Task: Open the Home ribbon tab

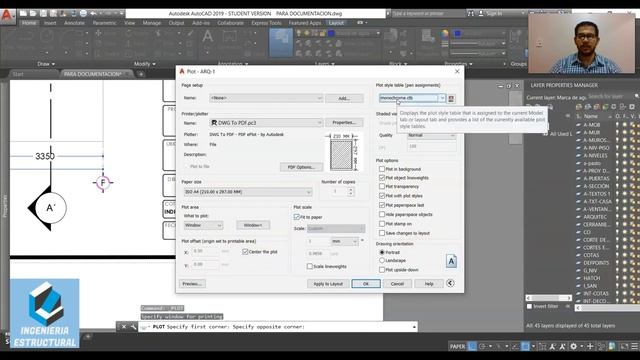Action: point(29,23)
